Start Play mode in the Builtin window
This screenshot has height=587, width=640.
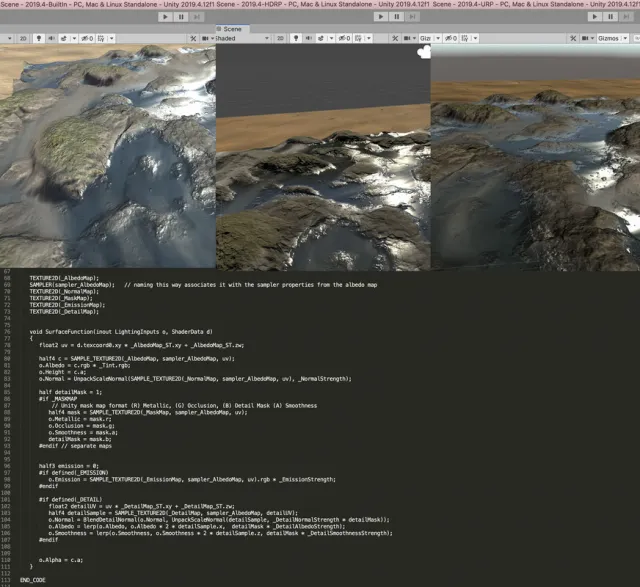(x=165, y=17)
